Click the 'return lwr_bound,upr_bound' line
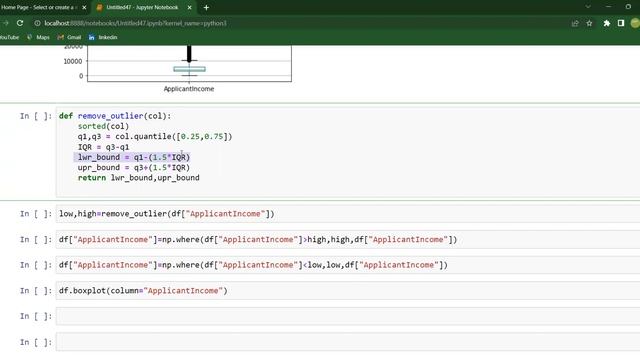The image size is (640, 360). (x=138, y=178)
